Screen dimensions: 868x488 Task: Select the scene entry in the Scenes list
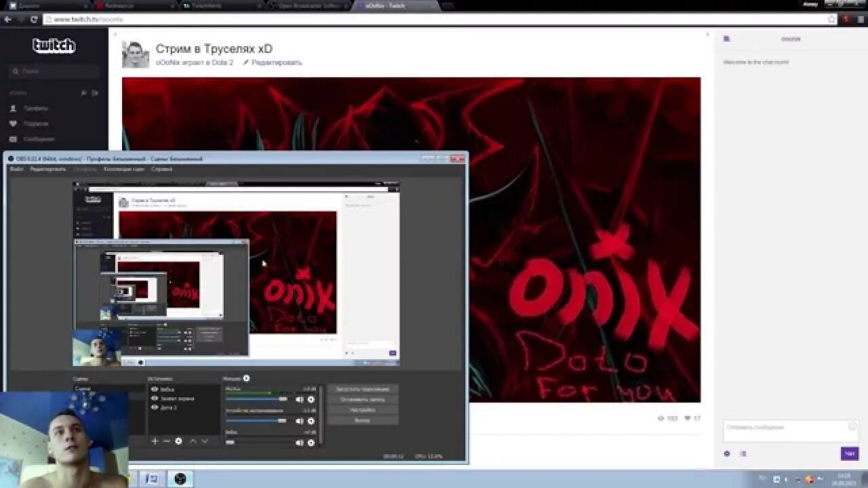click(x=108, y=389)
